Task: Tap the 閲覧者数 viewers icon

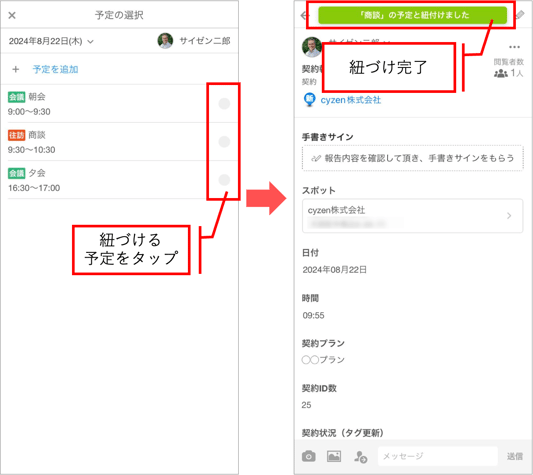Action: click(x=501, y=73)
